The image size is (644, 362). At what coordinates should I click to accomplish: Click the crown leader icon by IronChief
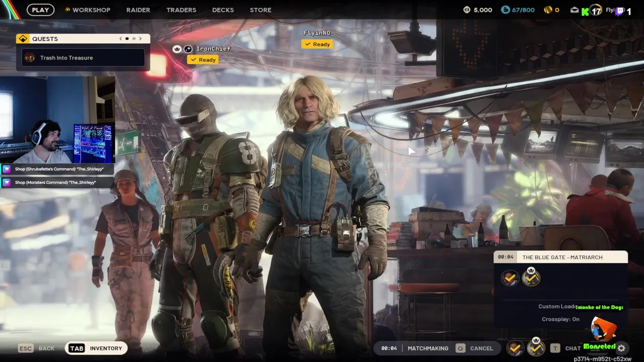(177, 49)
